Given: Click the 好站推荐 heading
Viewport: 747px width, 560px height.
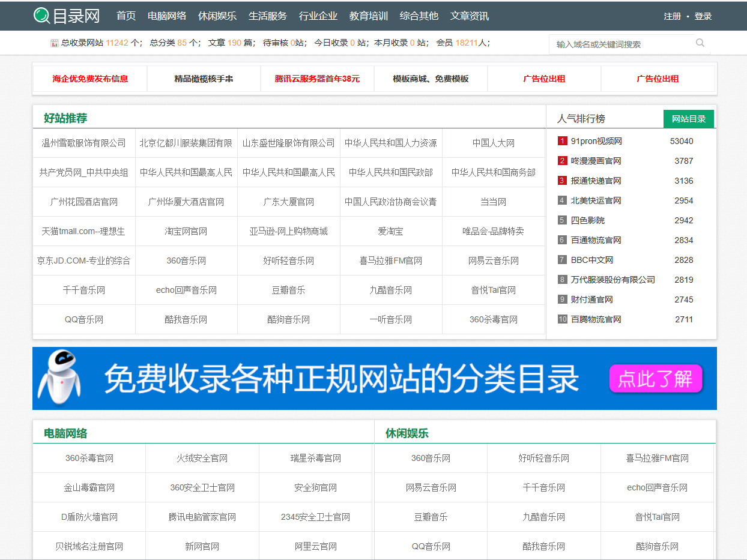Looking at the screenshot, I should pos(65,118).
